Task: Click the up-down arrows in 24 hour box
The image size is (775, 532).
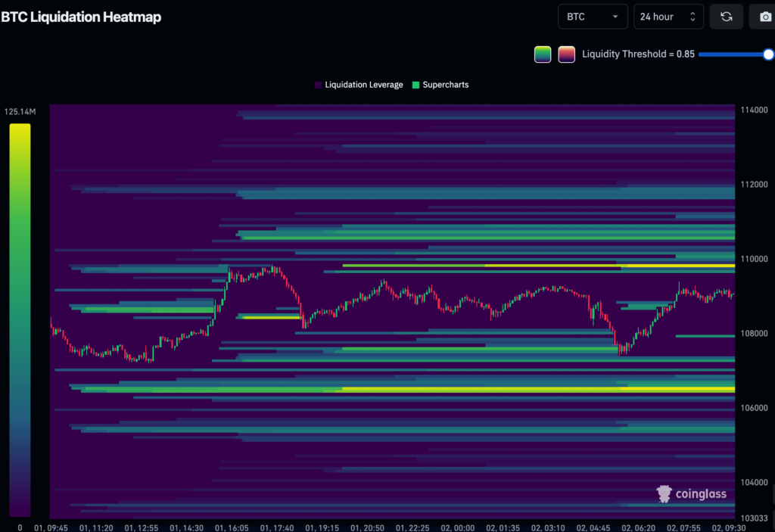Action: click(693, 17)
